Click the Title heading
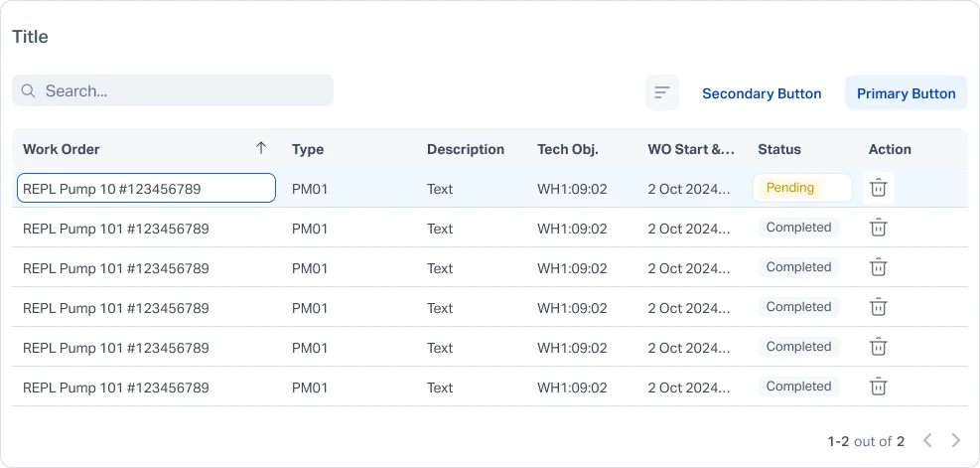 point(30,37)
